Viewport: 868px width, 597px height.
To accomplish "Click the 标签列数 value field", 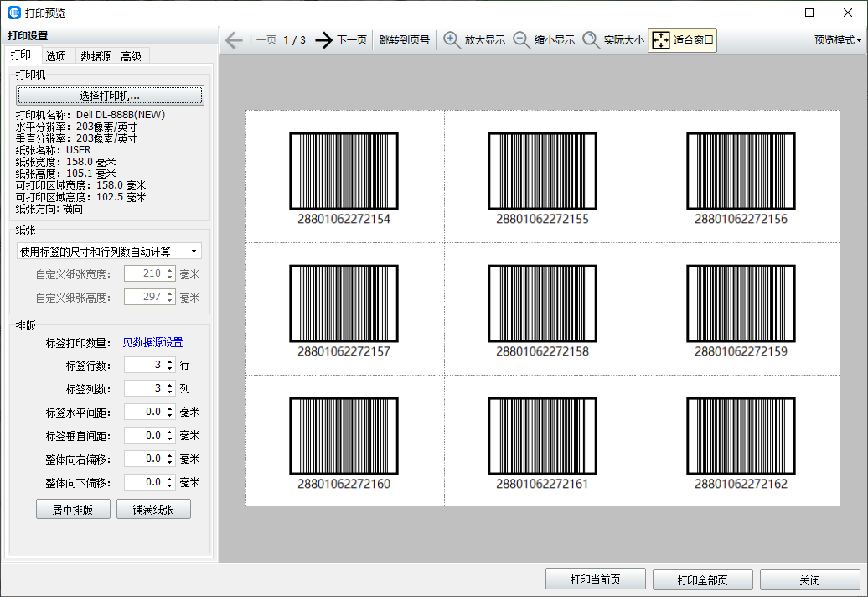I will (144, 387).
